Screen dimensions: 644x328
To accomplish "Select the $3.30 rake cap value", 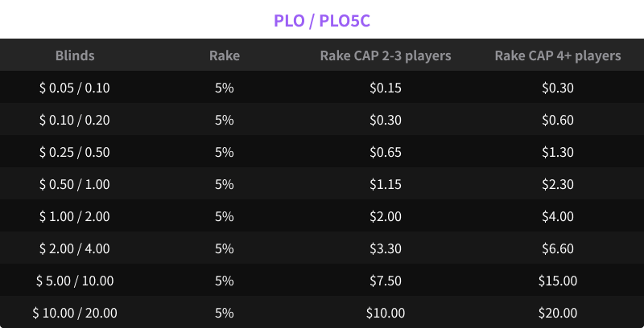I will pos(385,248).
